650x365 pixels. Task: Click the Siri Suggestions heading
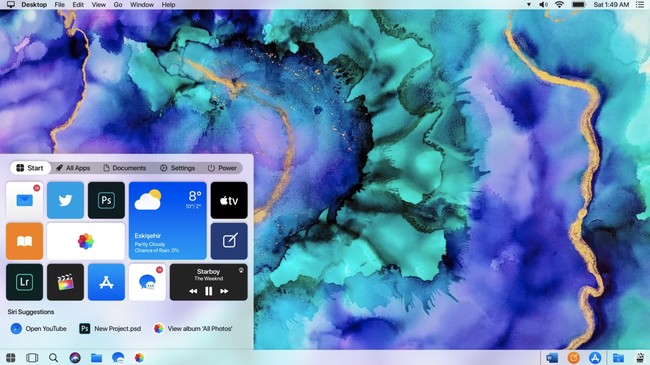point(31,312)
